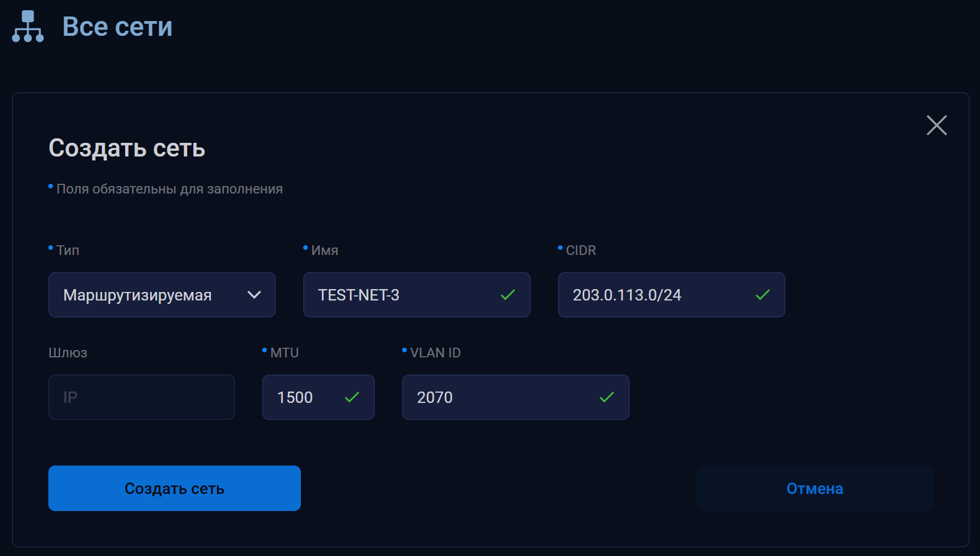Click the Отмена button

click(x=814, y=488)
